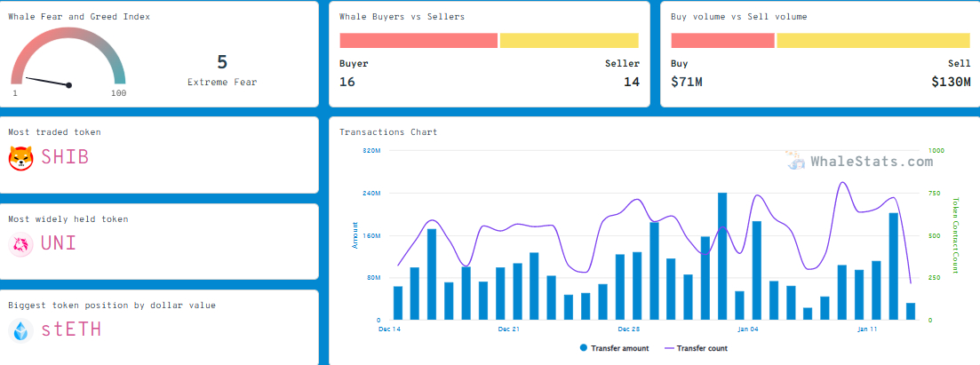Click the Whale Fear and Greed gauge arc
The width and height of the screenshot is (980, 365).
(x=68, y=33)
